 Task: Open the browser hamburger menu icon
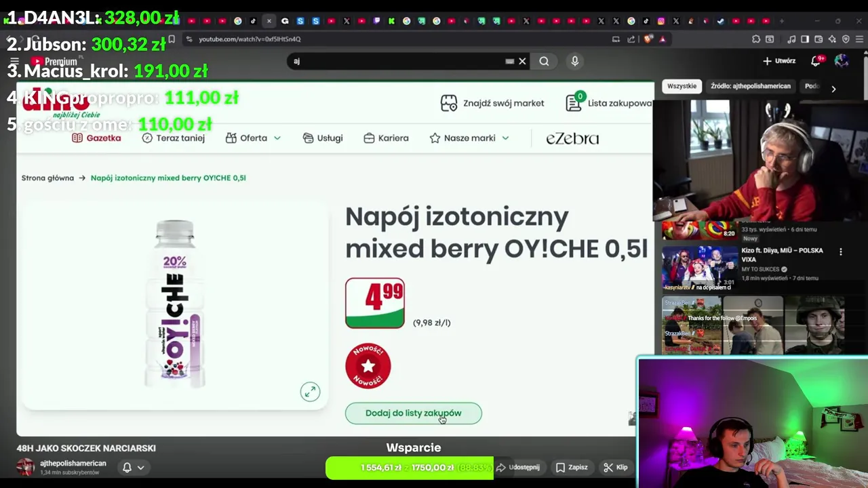[859, 39]
